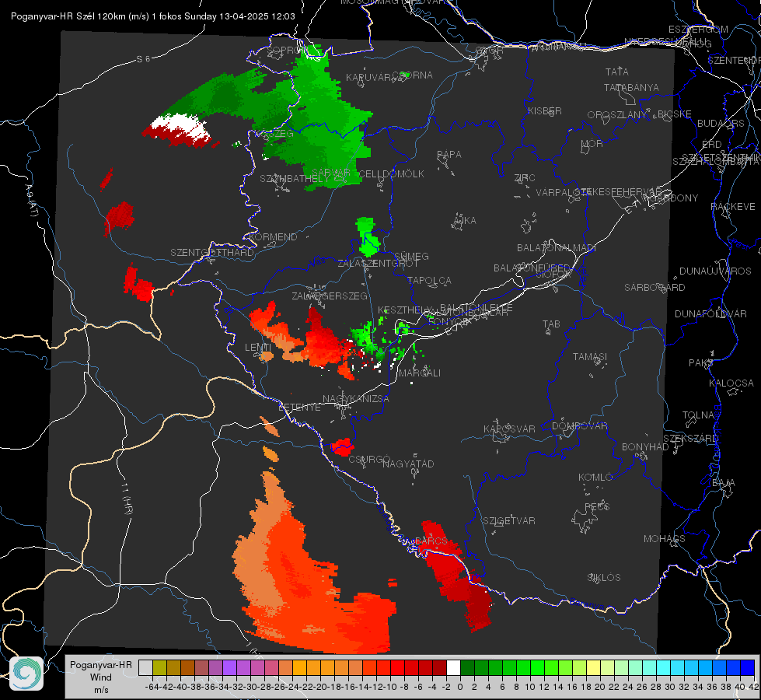
Task: Select the yellow swatch between 18 and 20
Action: (594, 667)
